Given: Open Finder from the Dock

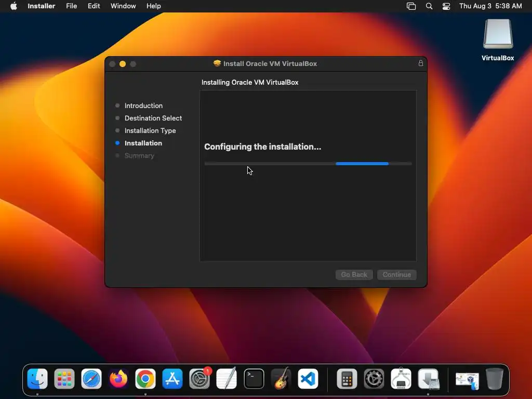Looking at the screenshot, I should [37, 379].
